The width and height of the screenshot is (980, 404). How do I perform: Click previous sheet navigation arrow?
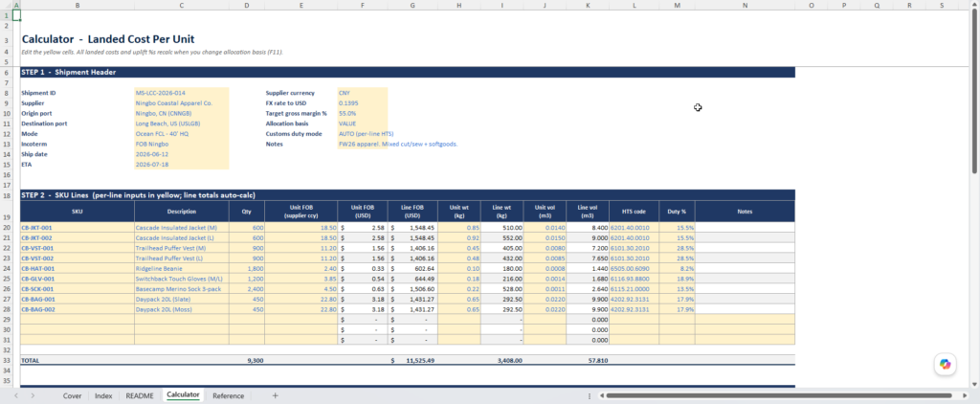coord(16,396)
